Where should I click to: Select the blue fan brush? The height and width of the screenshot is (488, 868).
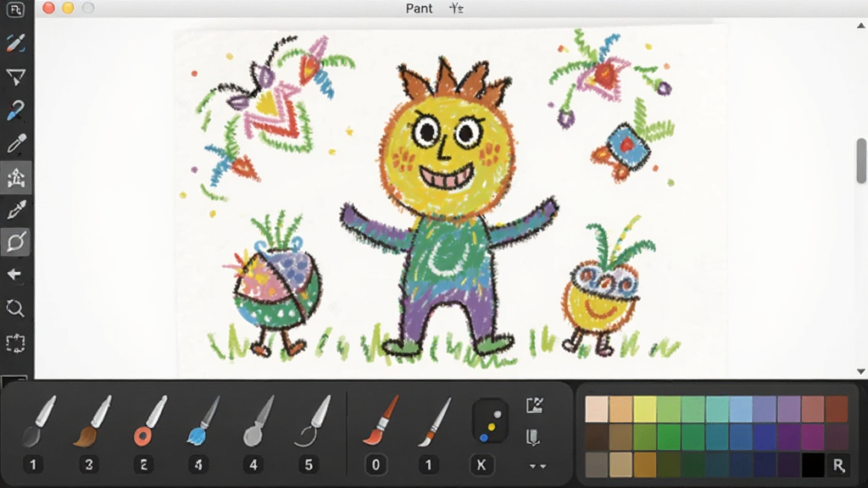coord(203,421)
